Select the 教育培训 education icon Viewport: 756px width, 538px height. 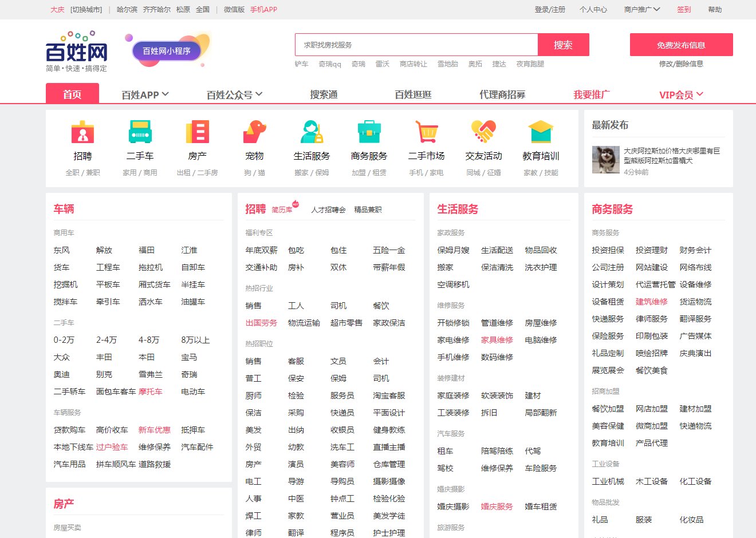541,133
